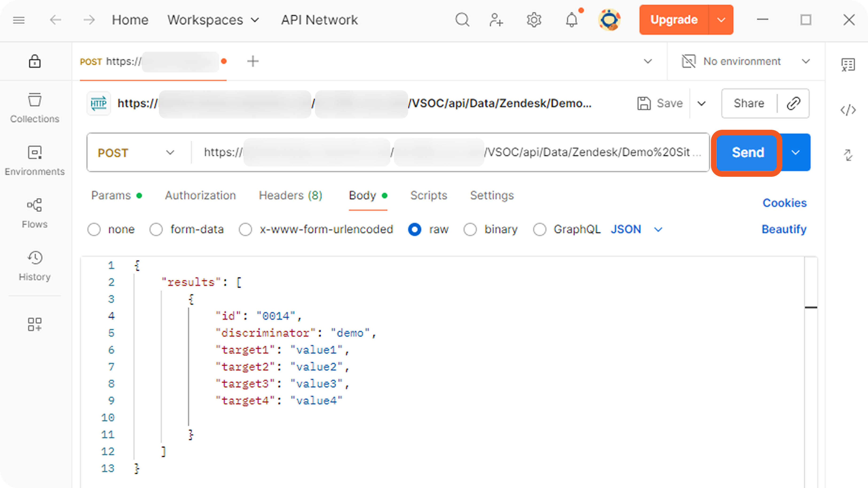Click the code snippet icon
The height and width of the screenshot is (488, 868).
tap(848, 110)
